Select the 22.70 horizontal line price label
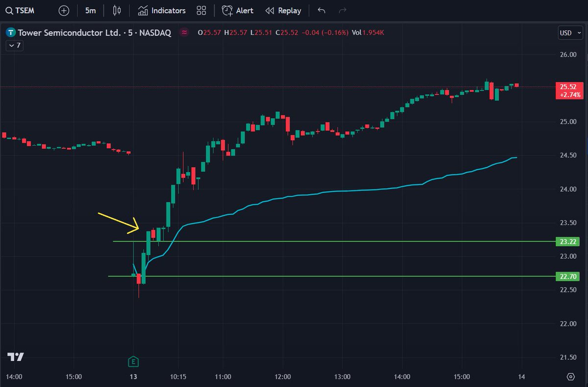This screenshot has width=588, height=387. (x=569, y=276)
